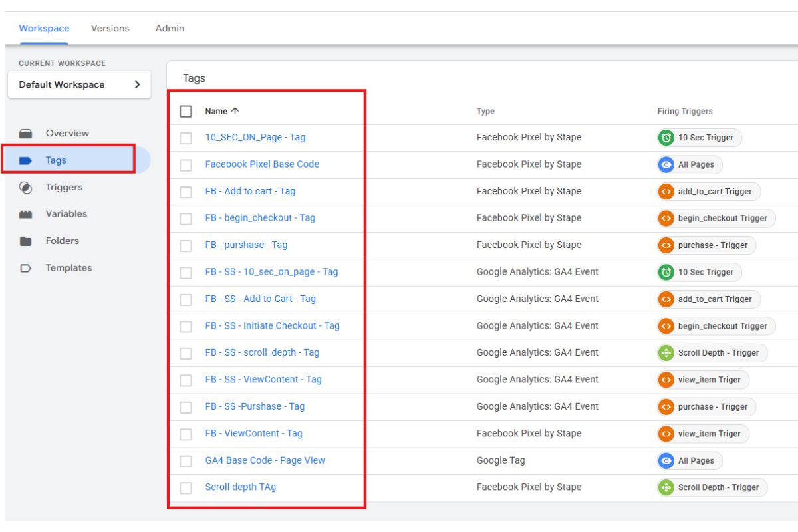
Task: Tick the GA4 Base Code - Page View checkbox
Action: 186,461
